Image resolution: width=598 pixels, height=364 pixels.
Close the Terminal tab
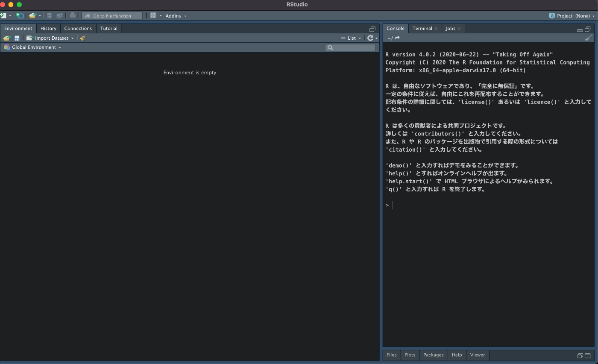[436, 29]
